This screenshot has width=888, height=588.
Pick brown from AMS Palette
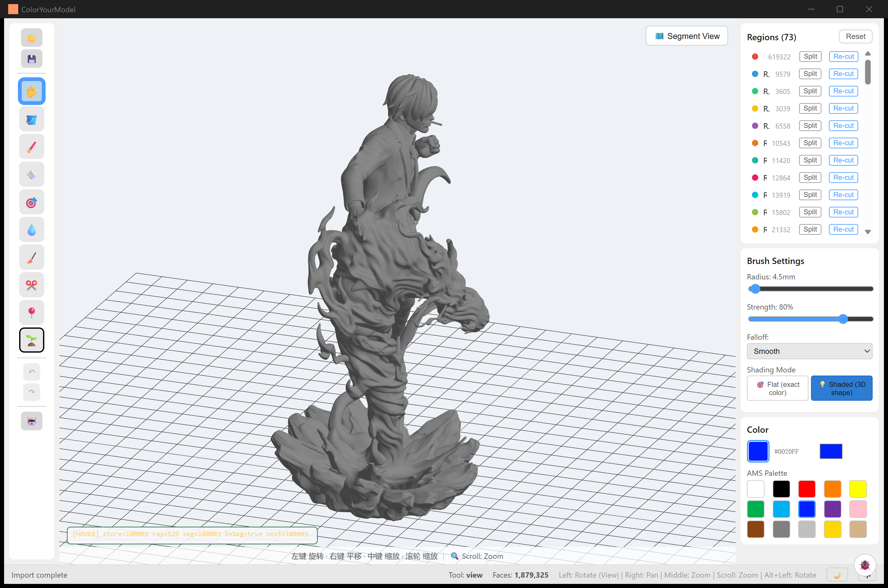pyautogui.click(x=755, y=529)
